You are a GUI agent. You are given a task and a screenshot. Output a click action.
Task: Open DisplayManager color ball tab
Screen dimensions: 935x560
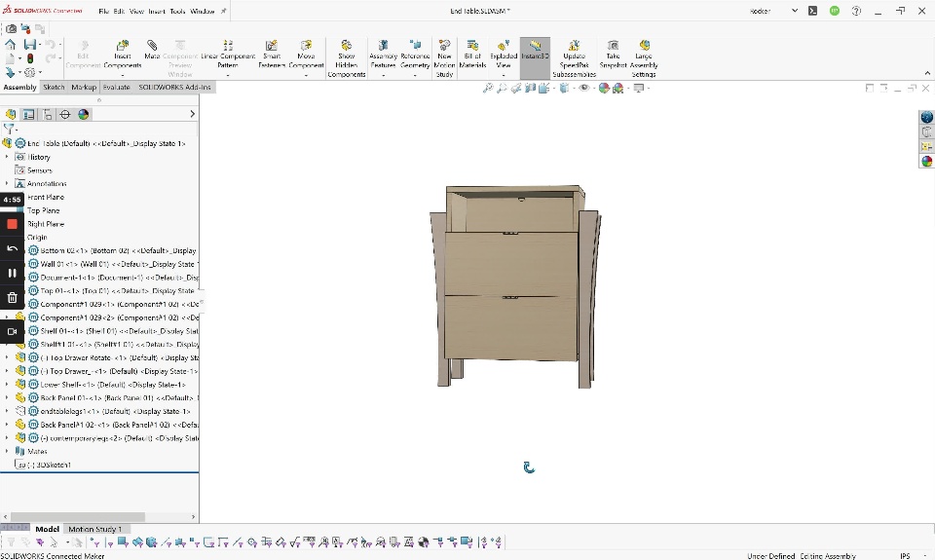tap(84, 115)
